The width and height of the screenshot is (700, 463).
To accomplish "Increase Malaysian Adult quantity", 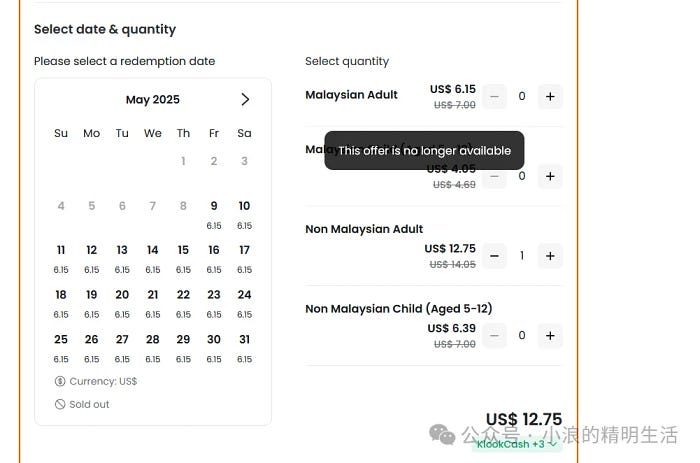I will pos(550,96).
